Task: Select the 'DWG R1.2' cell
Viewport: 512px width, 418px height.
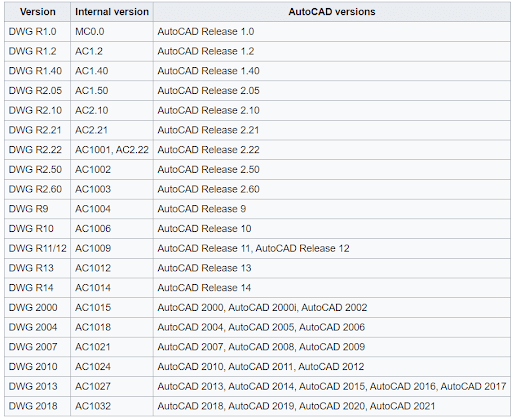Action: [37, 51]
